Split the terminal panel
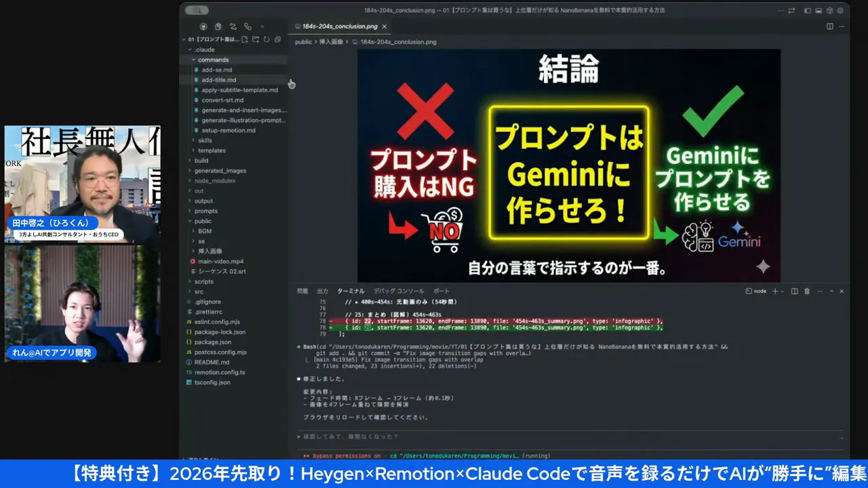The width and height of the screenshot is (868, 488). click(x=795, y=291)
